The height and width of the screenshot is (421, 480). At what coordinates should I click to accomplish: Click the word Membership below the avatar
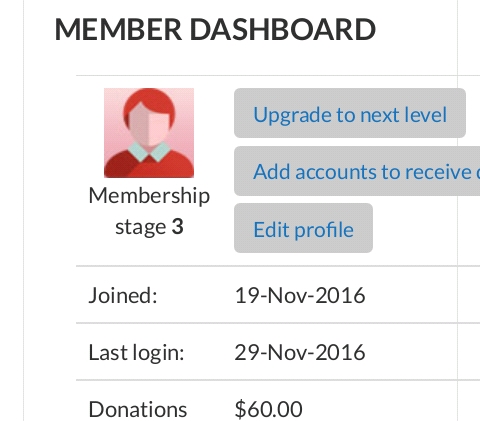pyautogui.click(x=149, y=196)
